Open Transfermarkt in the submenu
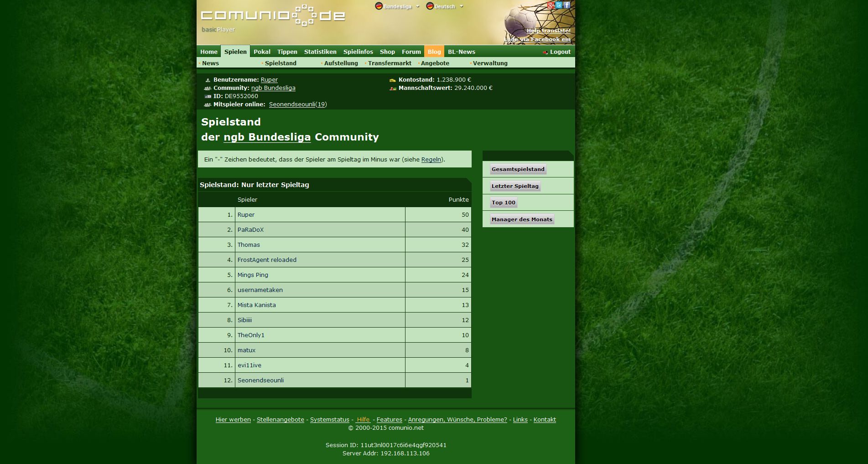 click(390, 63)
